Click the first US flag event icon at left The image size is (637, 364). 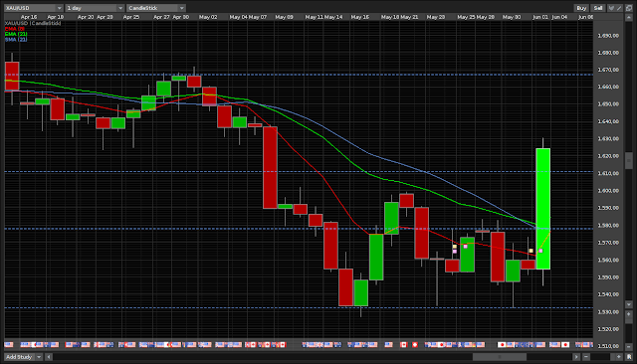[9, 344]
